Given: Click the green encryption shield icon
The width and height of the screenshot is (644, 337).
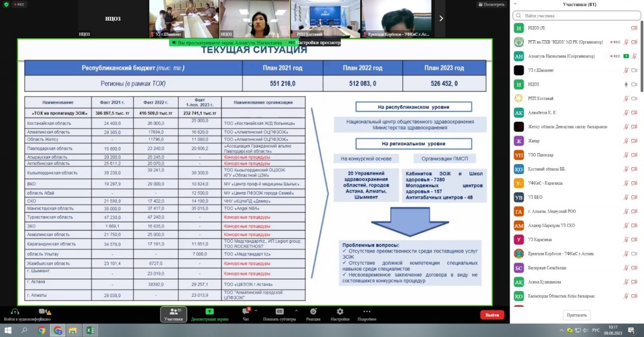Looking at the screenshot, I should pos(6,4).
